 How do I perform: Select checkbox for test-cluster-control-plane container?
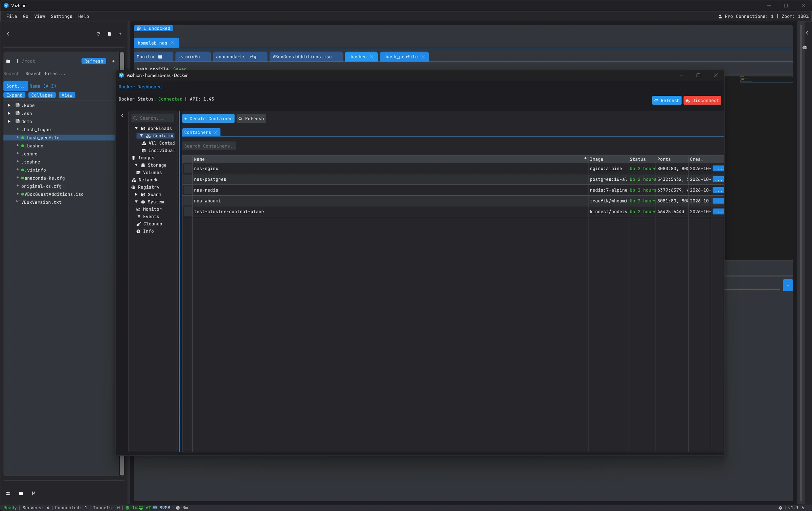click(x=188, y=212)
